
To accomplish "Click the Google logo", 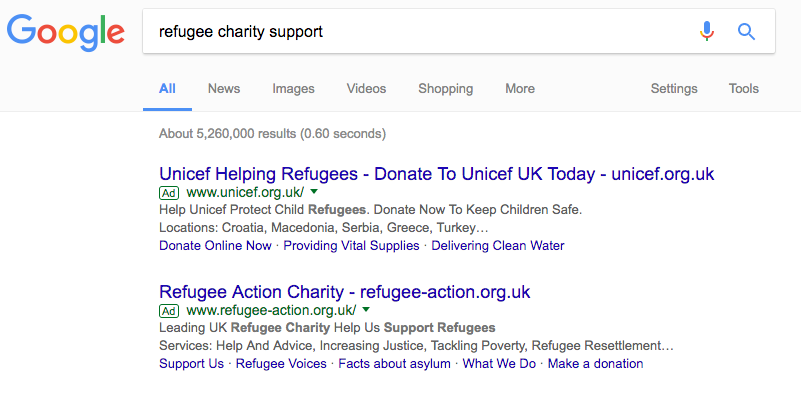I will click(x=65, y=33).
